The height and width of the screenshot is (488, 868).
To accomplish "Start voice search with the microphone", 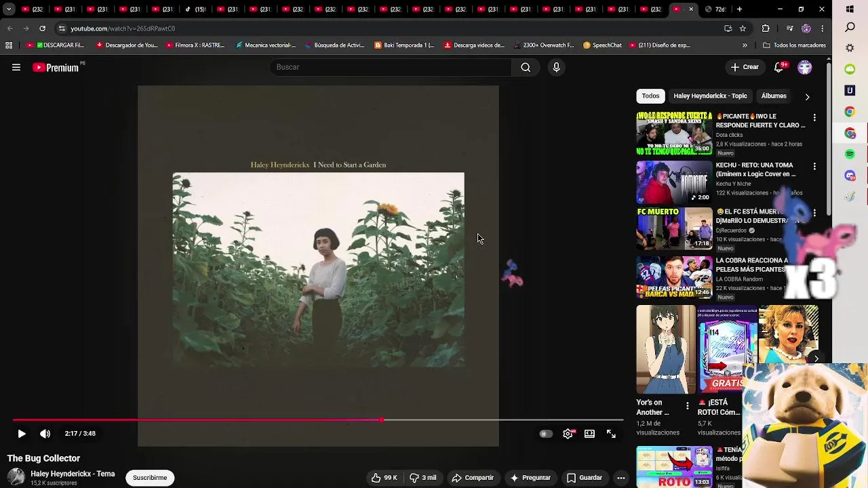I will [556, 67].
